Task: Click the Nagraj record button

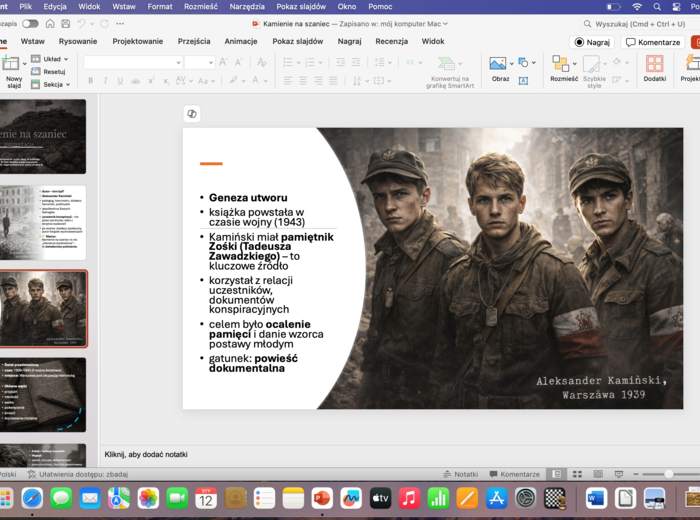Action: pos(592,42)
